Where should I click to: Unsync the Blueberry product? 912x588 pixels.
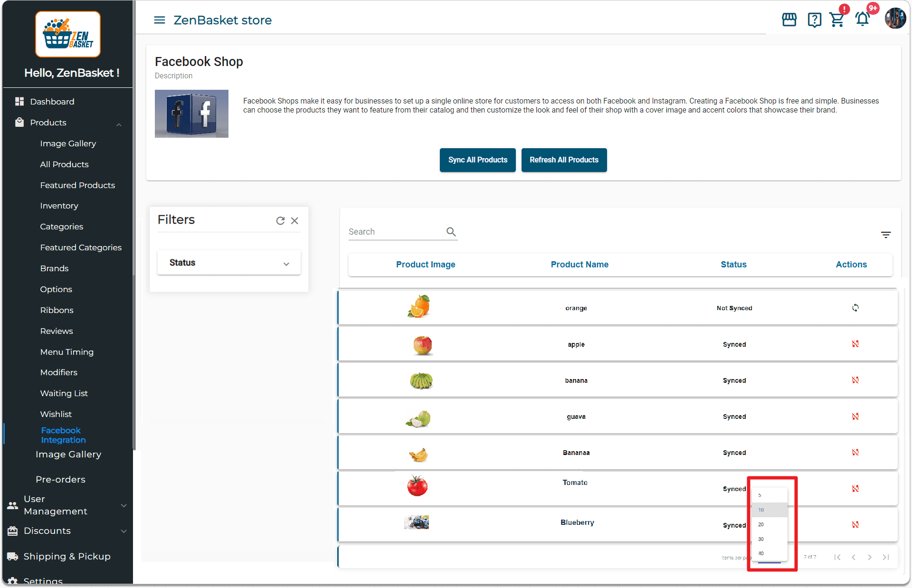coord(855,525)
